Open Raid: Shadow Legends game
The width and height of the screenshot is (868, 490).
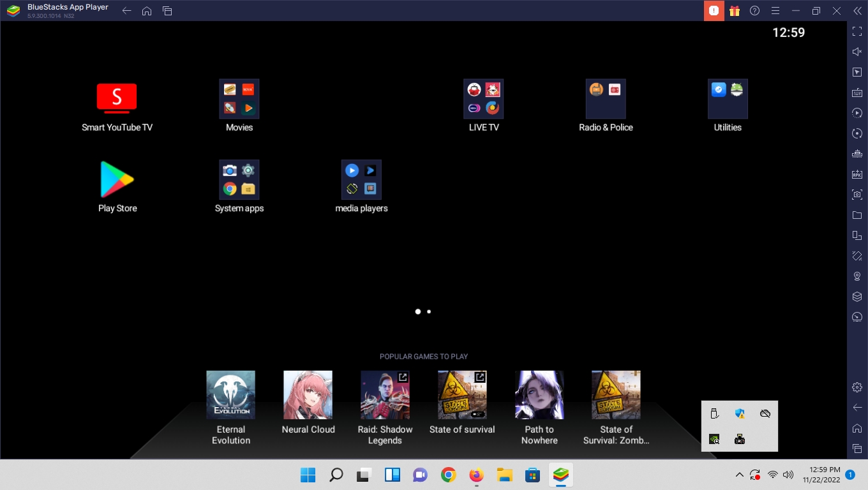[385, 395]
